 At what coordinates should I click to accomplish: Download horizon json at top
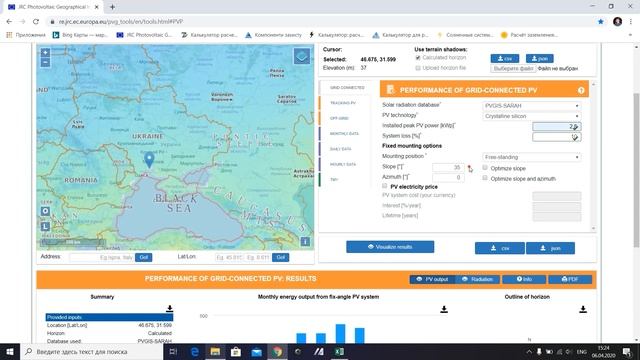click(x=540, y=58)
